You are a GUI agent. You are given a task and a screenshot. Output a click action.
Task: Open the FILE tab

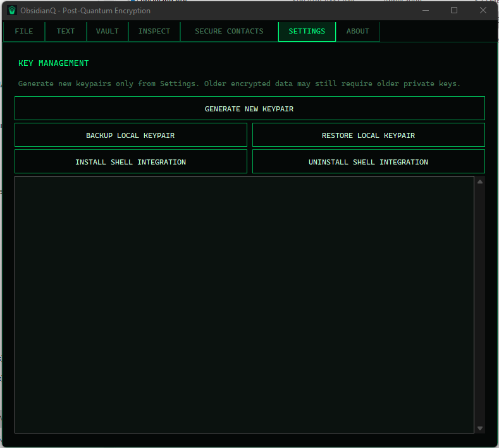point(24,31)
